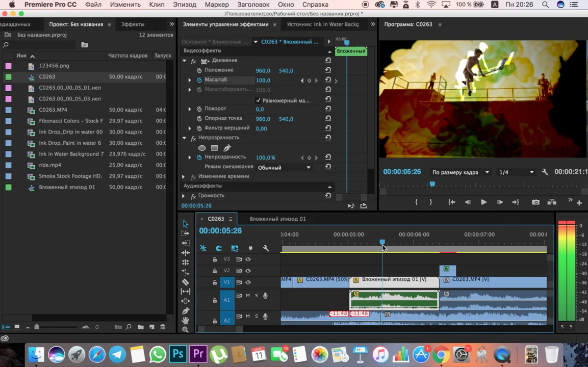588x367 pixels.
Task: Reset the Rotation parameter
Action: click(x=328, y=109)
